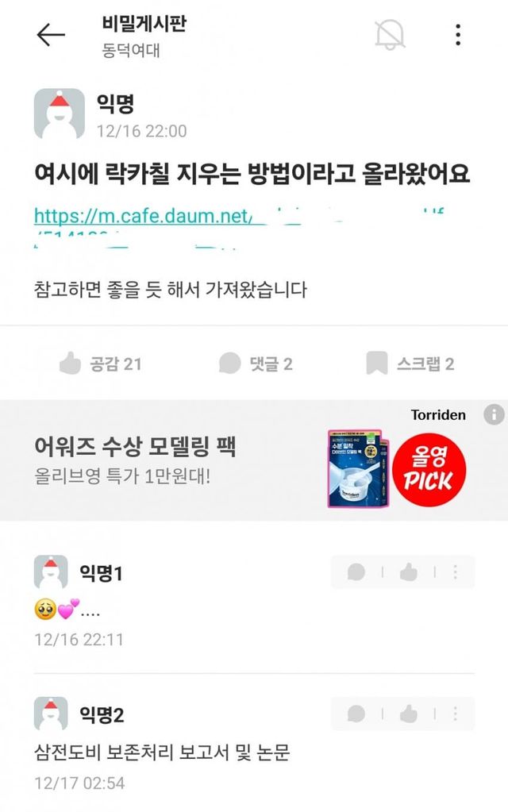
Task: Open the three-dot overflow menu
Action: pyautogui.click(x=458, y=35)
